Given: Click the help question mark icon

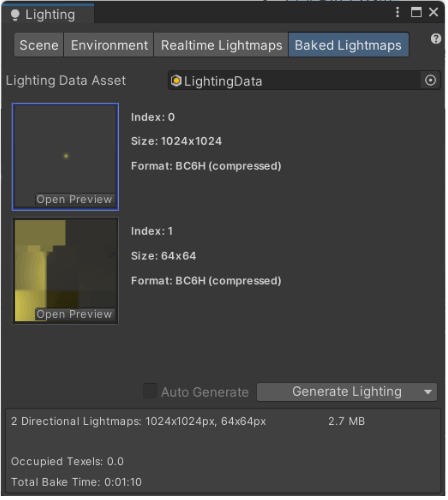Looking at the screenshot, I should [437, 39].
